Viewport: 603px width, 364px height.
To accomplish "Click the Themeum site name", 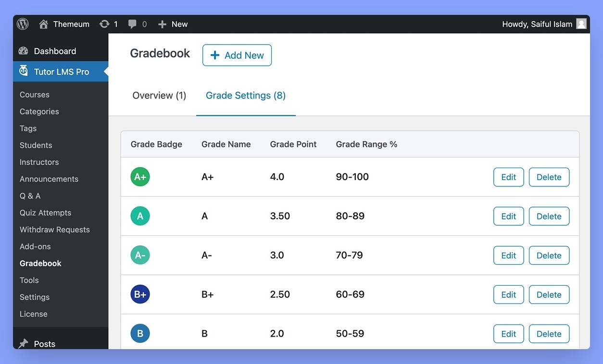I will (x=71, y=24).
